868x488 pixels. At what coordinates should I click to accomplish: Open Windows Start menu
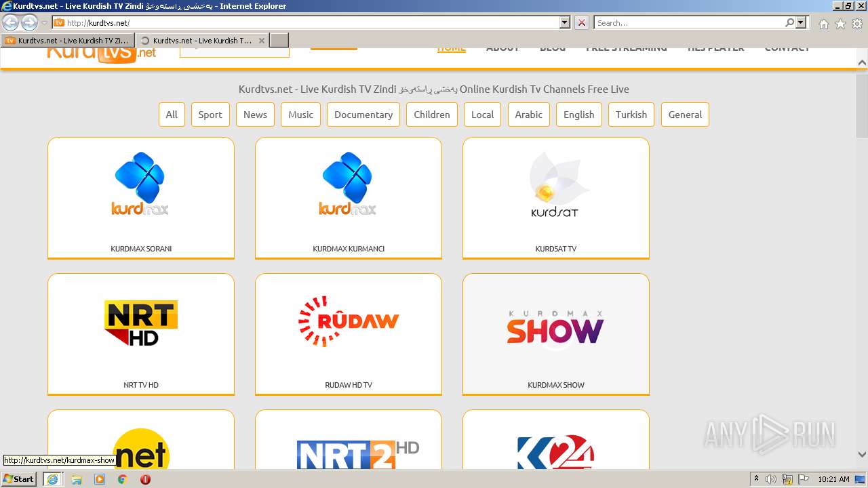point(18,479)
